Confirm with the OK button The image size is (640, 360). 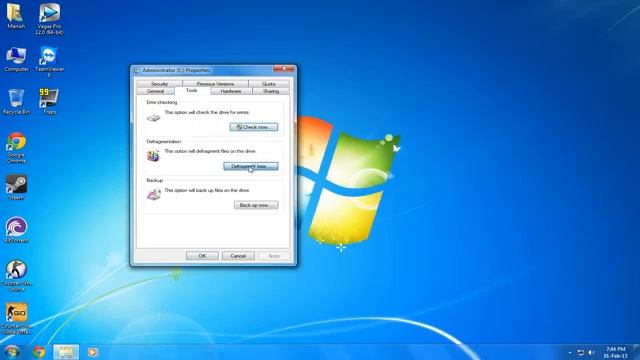pyautogui.click(x=202, y=256)
